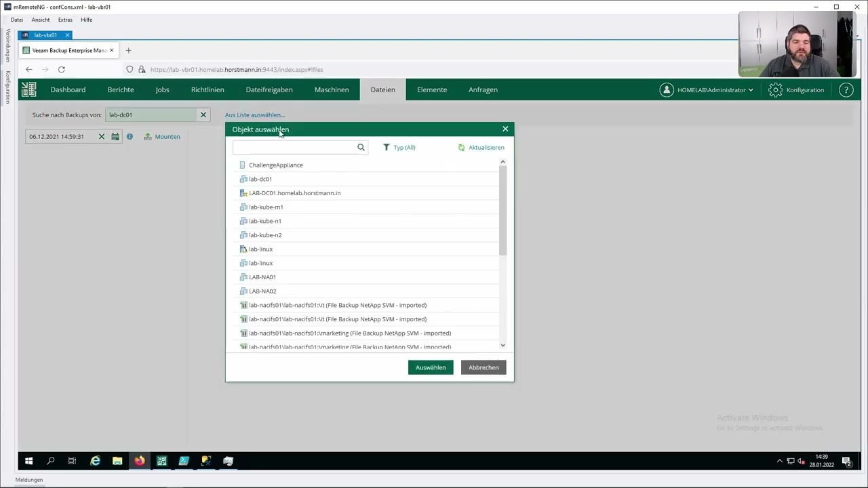The image size is (868, 488).
Task: Click the object list scrollbar thumb
Action: pyautogui.click(x=502, y=210)
